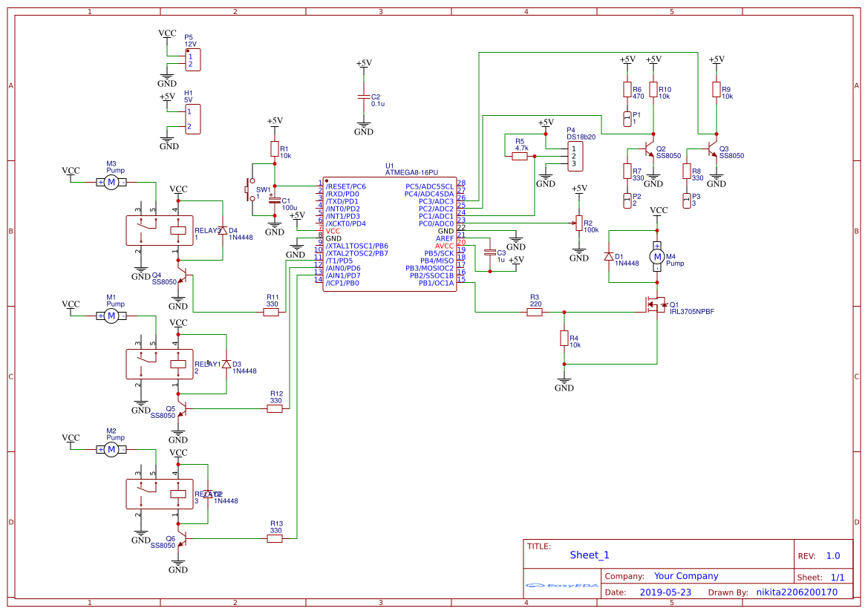The image size is (868, 614).
Task: Select diode D4 1N4448
Action: 223,230
